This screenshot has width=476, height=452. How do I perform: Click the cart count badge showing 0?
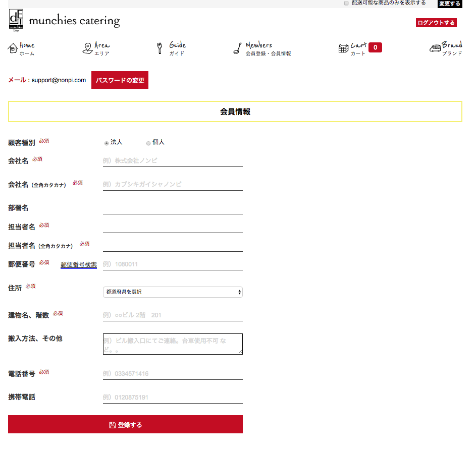(x=375, y=48)
